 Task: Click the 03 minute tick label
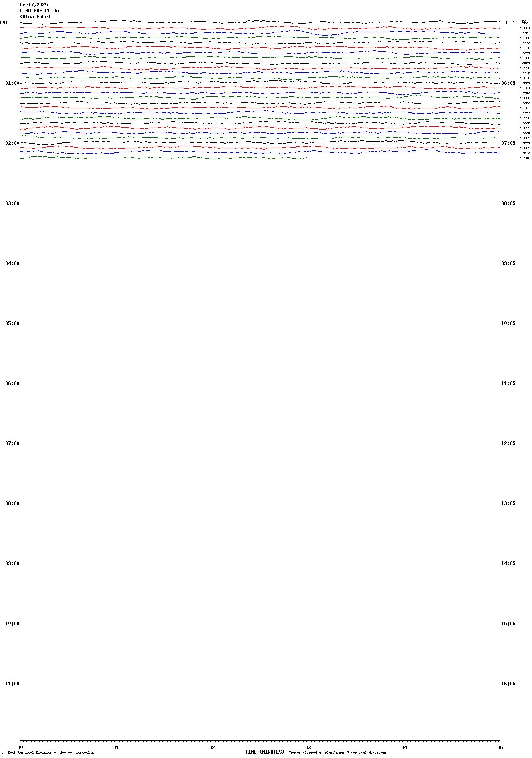click(x=308, y=747)
